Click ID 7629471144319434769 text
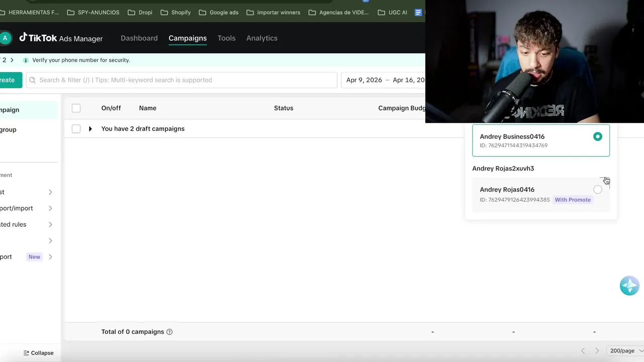This screenshot has height=362, width=644. 514,145
